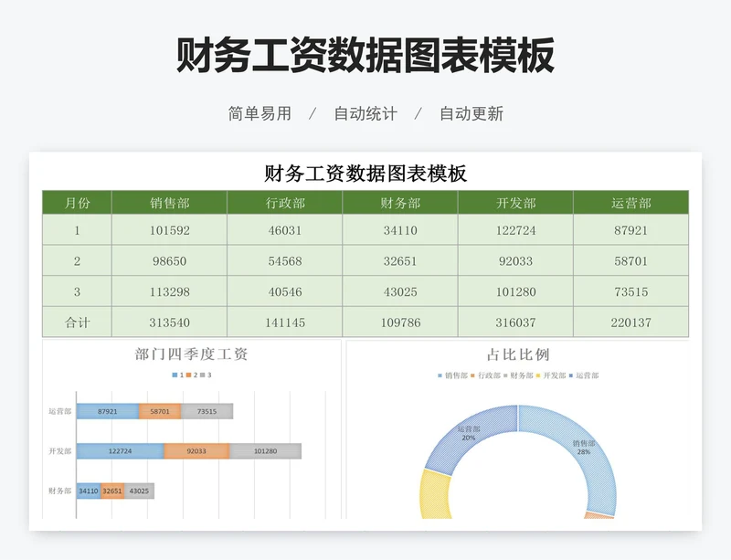Click the 财务部 legend entry of donut chart
Image resolution: width=731 pixels, height=560 pixels.
coord(518,375)
